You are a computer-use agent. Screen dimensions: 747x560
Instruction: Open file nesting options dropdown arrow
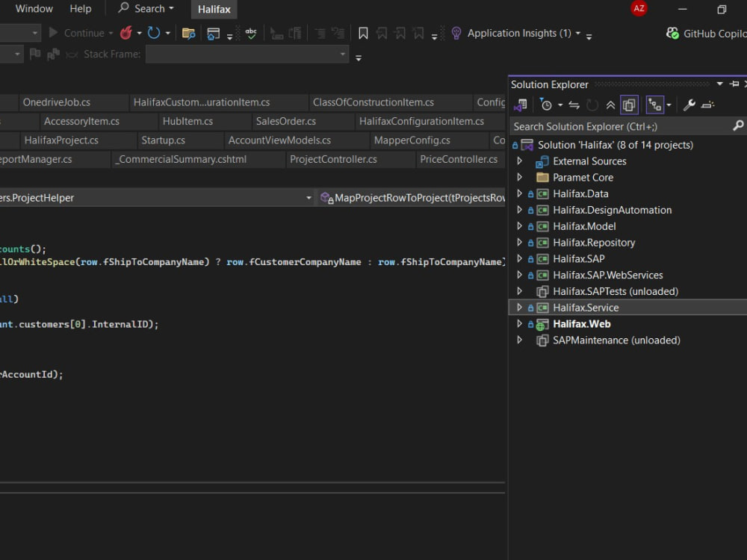click(669, 105)
